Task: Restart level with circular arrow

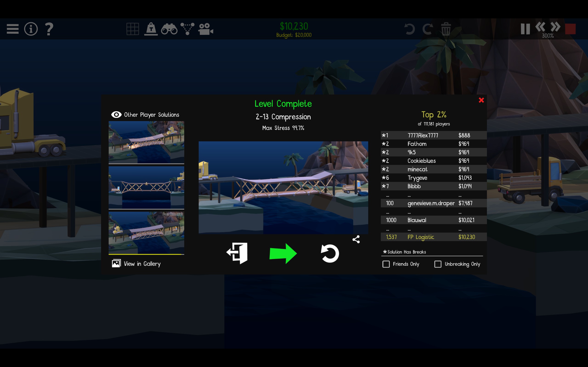Action: (x=330, y=253)
